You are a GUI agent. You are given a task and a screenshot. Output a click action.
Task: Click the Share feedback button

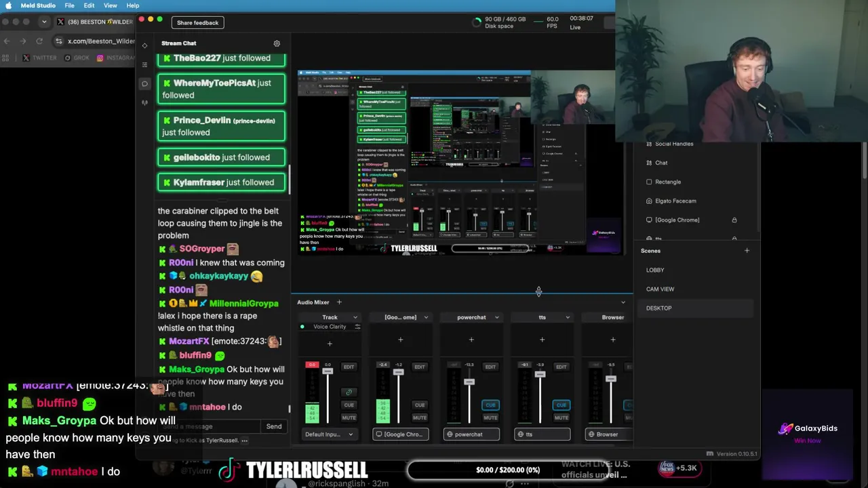(x=197, y=23)
